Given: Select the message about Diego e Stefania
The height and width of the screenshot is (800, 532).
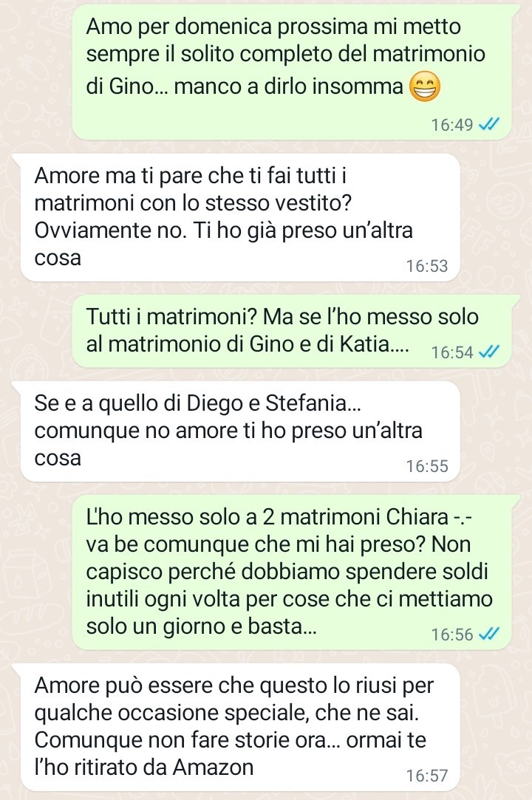Looking at the screenshot, I should click(x=240, y=431).
